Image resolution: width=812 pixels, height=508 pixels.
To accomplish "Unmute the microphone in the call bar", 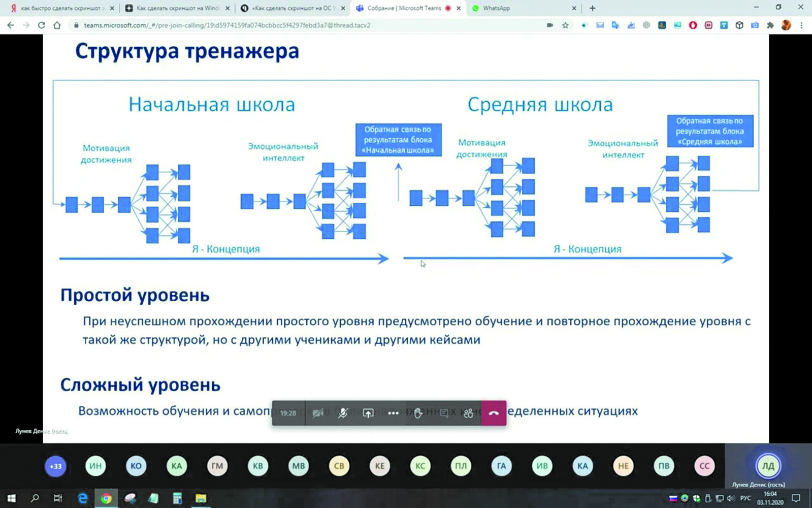I will (x=343, y=413).
